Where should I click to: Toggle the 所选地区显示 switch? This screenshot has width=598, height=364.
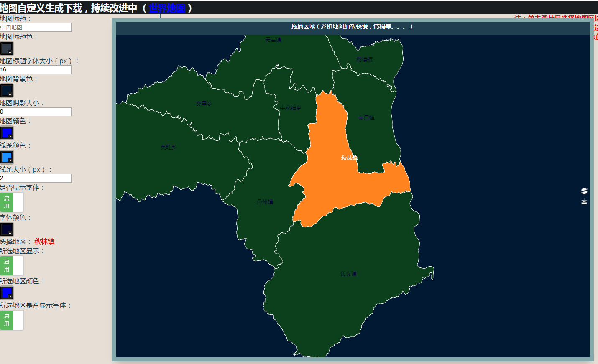click(x=12, y=266)
